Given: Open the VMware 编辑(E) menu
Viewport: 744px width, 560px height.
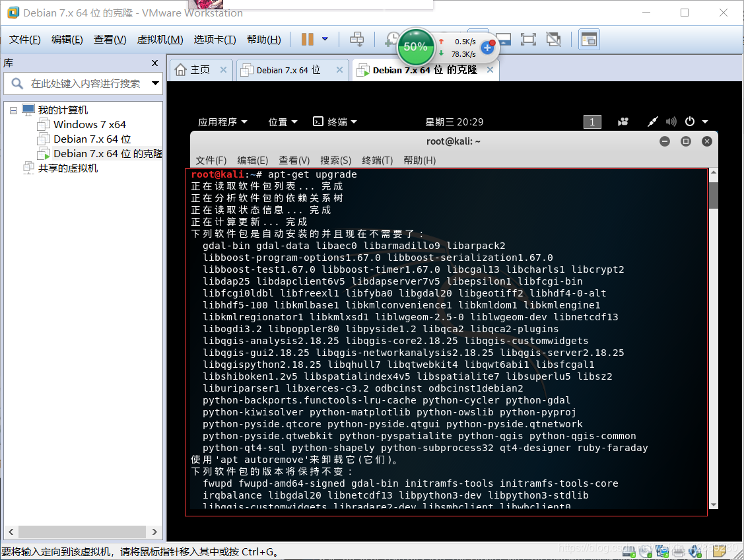Looking at the screenshot, I should pyautogui.click(x=67, y=40).
